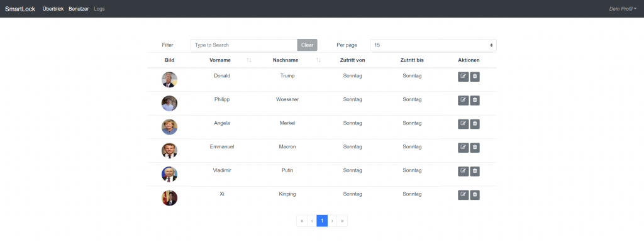
Task: Select page 1 in pagination
Action: [x=322, y=221]
